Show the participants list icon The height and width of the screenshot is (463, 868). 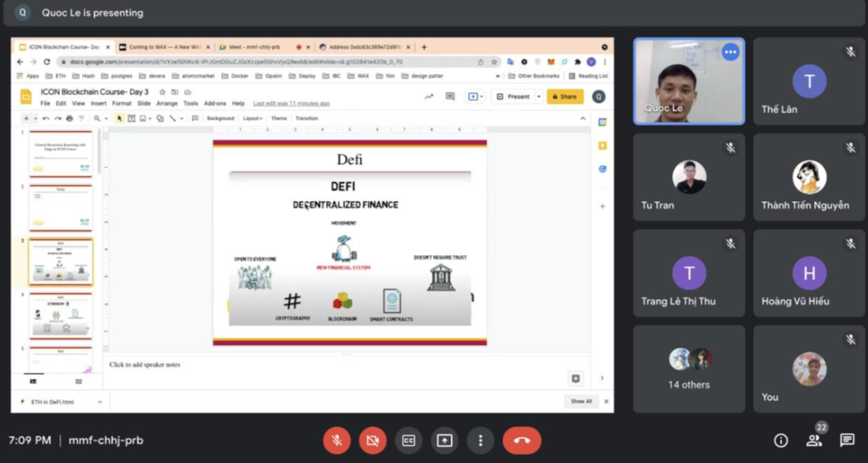click(814, 441)
